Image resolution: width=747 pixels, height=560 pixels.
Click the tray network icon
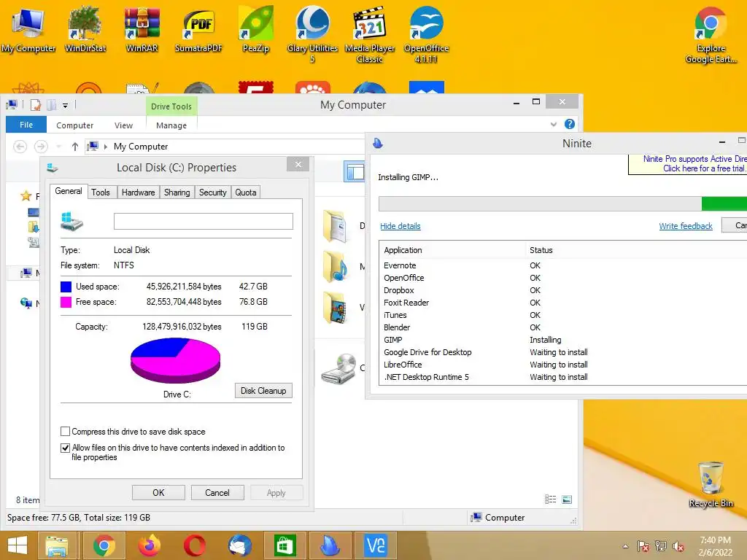click(660, 547)
